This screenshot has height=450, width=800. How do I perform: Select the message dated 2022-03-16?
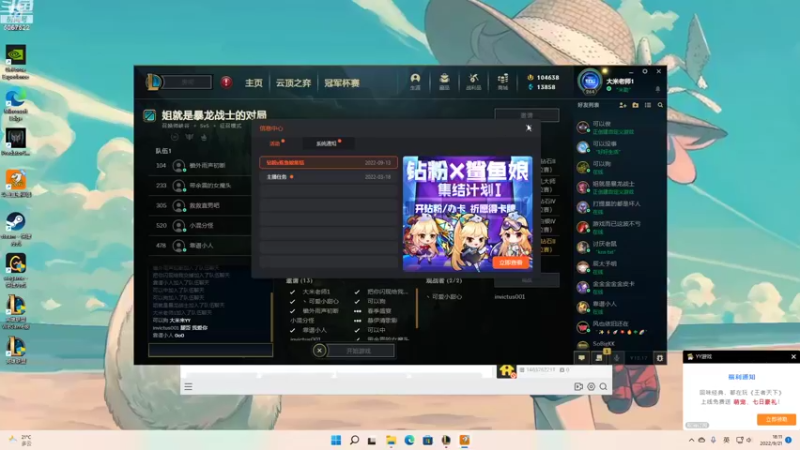(x=328, y=177)
